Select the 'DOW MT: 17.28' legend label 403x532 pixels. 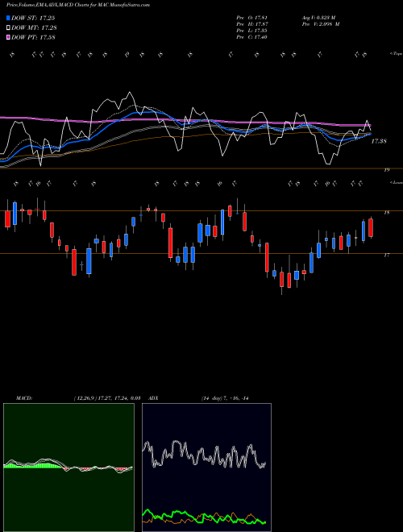click(x=34, y=28)
